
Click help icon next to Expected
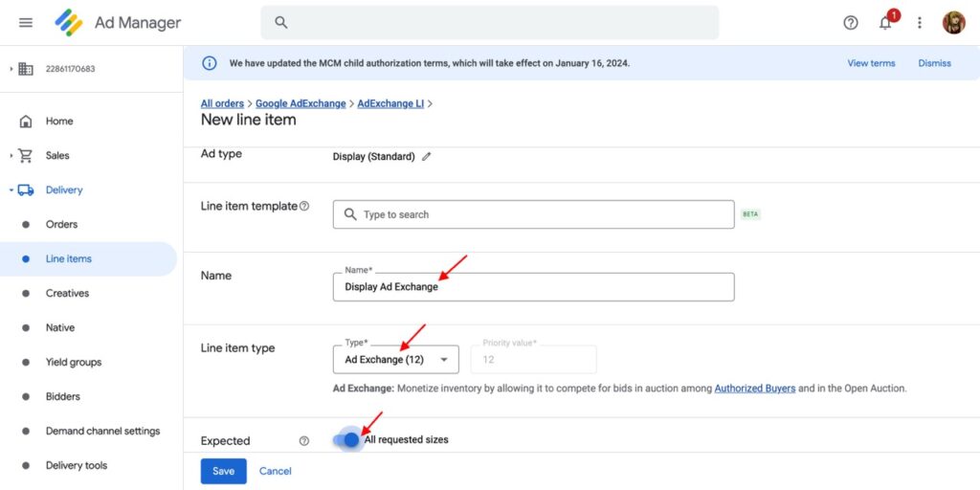coord(304,441)
